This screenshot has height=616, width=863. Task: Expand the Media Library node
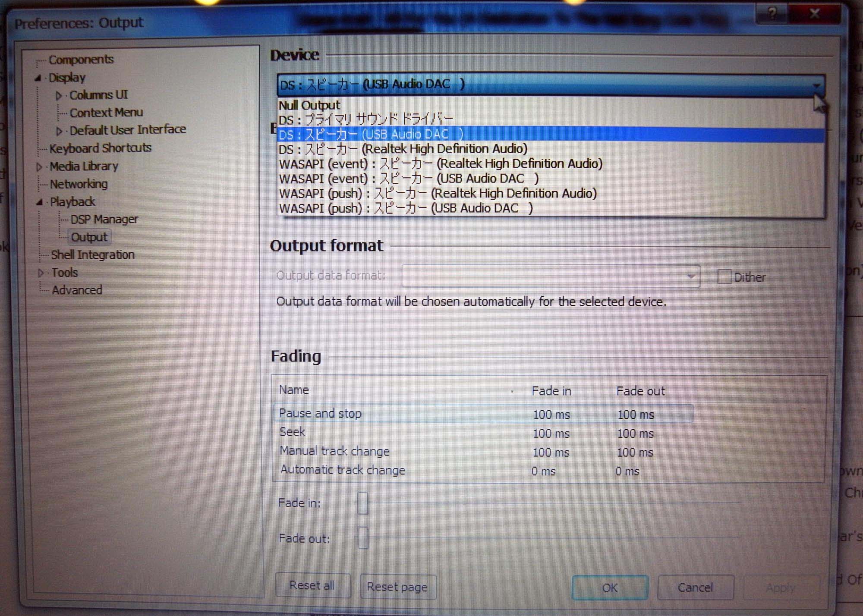coord(40,167)
